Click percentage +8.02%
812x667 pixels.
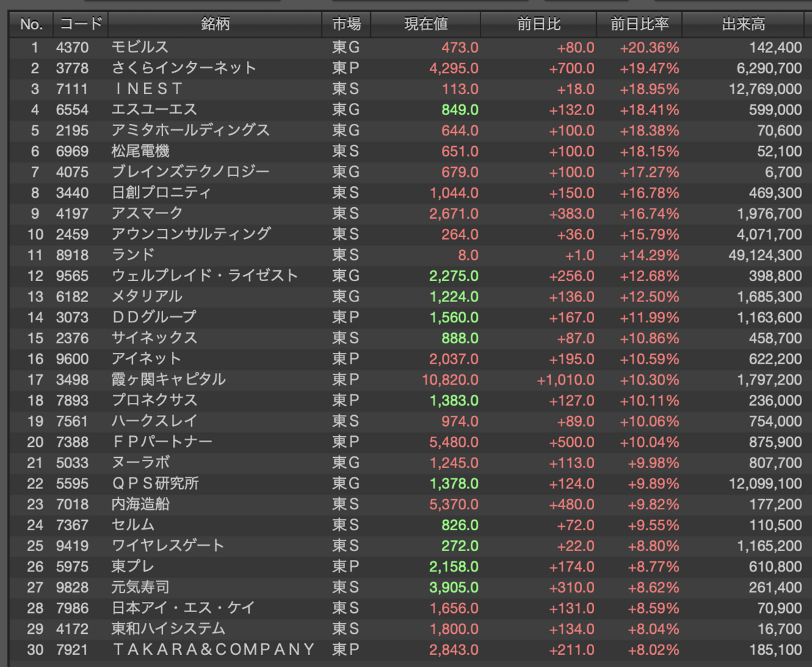652,650
